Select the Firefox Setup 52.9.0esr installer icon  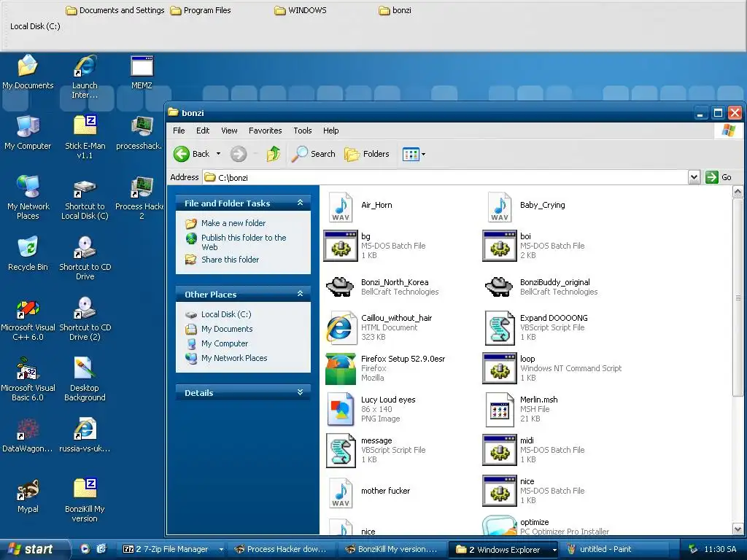tap(341, 368)
